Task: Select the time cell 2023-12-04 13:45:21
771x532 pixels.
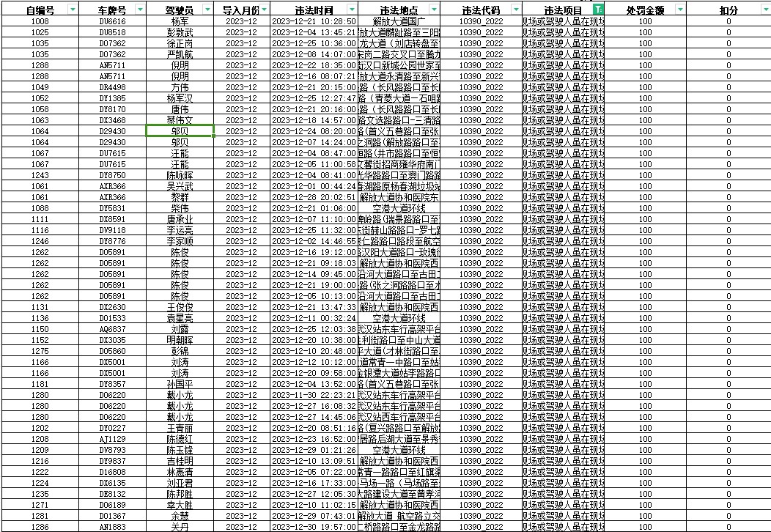Action: (x=314, y=32)
